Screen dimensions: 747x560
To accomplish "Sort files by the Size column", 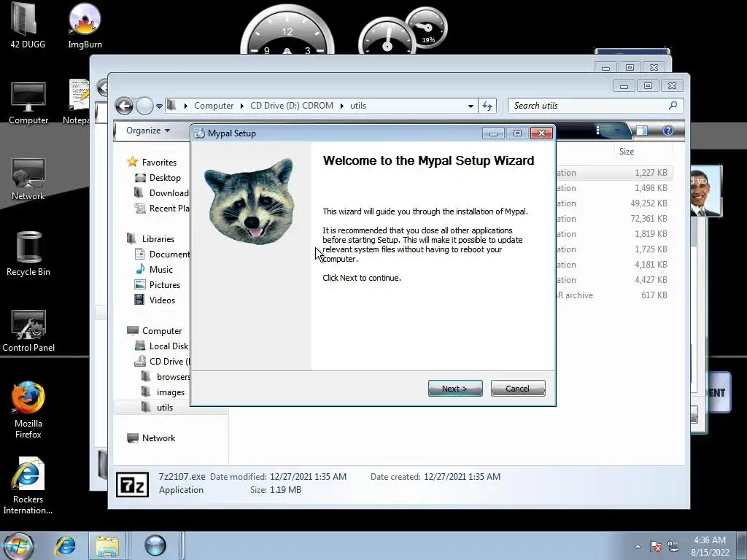I will tap(627, 152).
